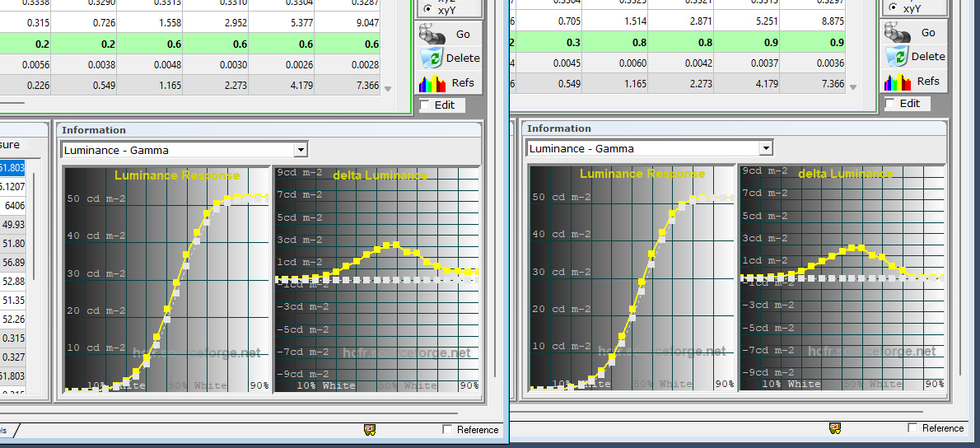Click cell 7.366 in left window table
The width and height of the screenshot is (980, 448).
pos(348,85)
